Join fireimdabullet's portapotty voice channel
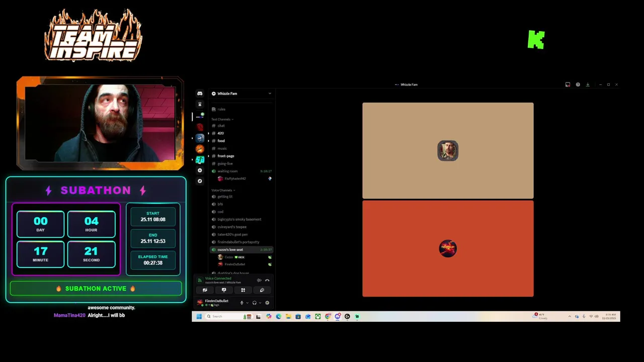Image resolution: width=644 pixels, height=362 pixels. 242,242
